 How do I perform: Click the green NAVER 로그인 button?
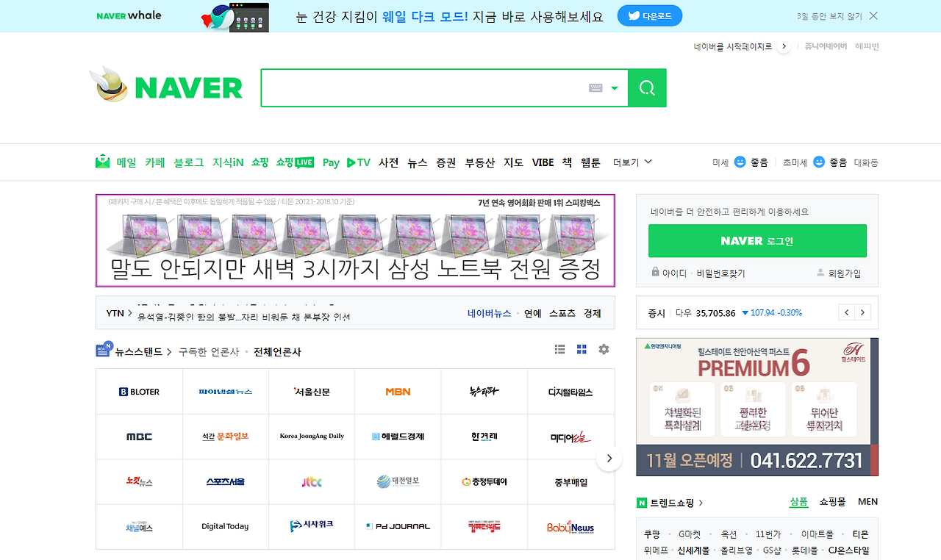(x=757, y=241)
